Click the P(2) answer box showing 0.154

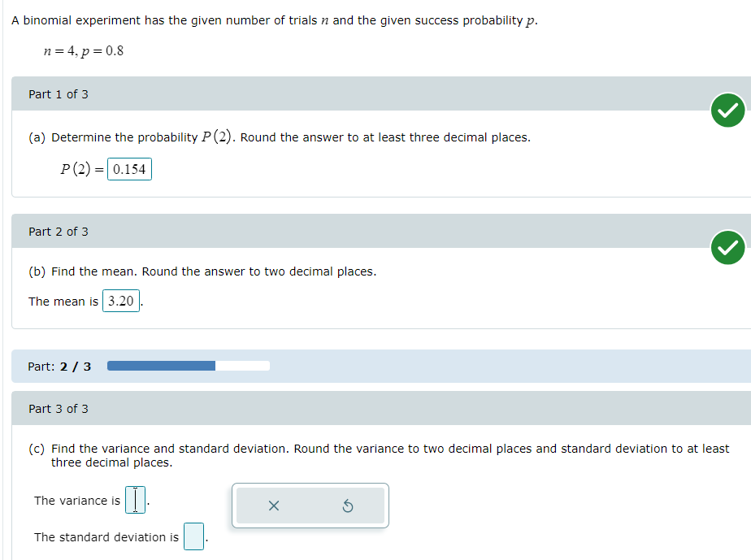tap(129, 168)
